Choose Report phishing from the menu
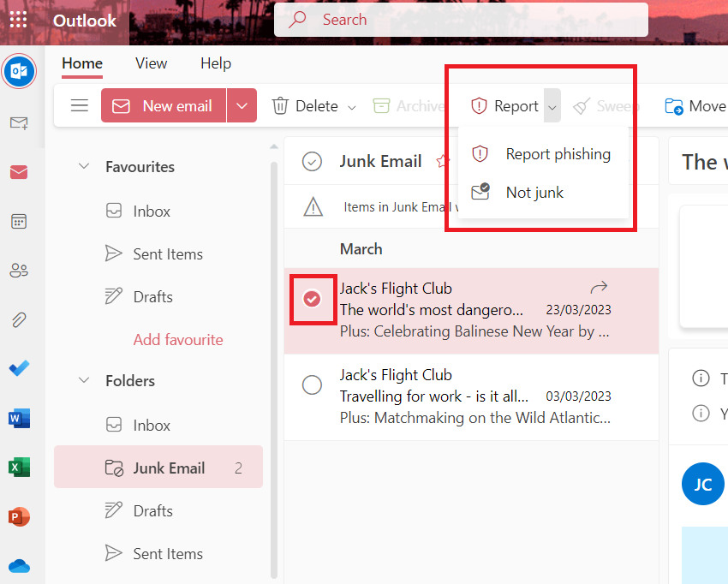This screenshot has height=584, width=728. coord(558,154)
